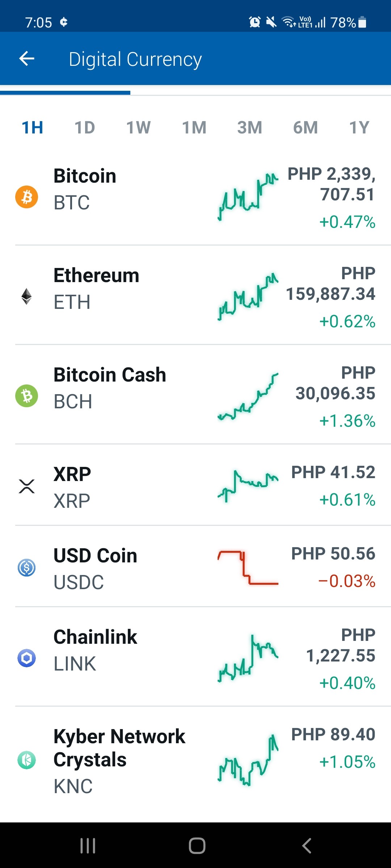Choose the 6M time range
The image size is (391, 868).
[306, 128]
